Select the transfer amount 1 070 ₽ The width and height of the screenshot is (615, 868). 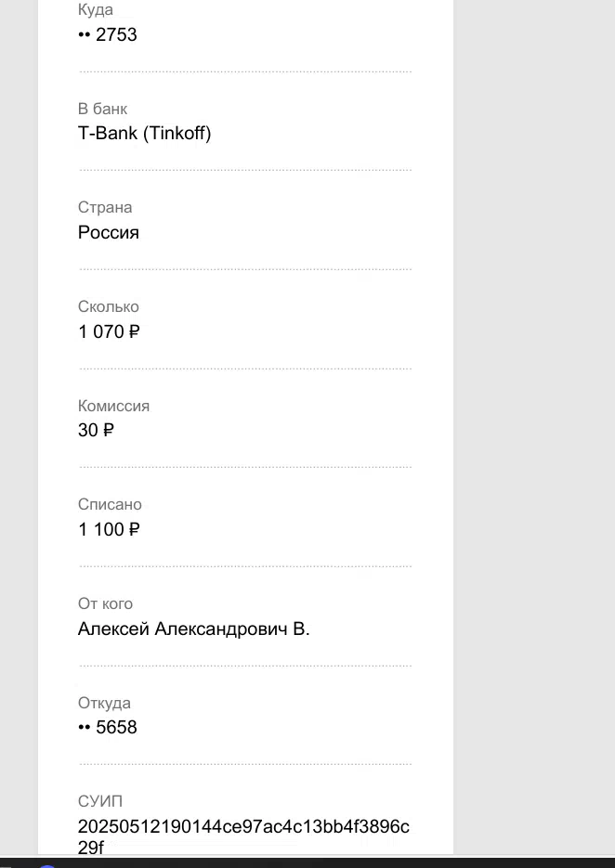coord(109,331)
